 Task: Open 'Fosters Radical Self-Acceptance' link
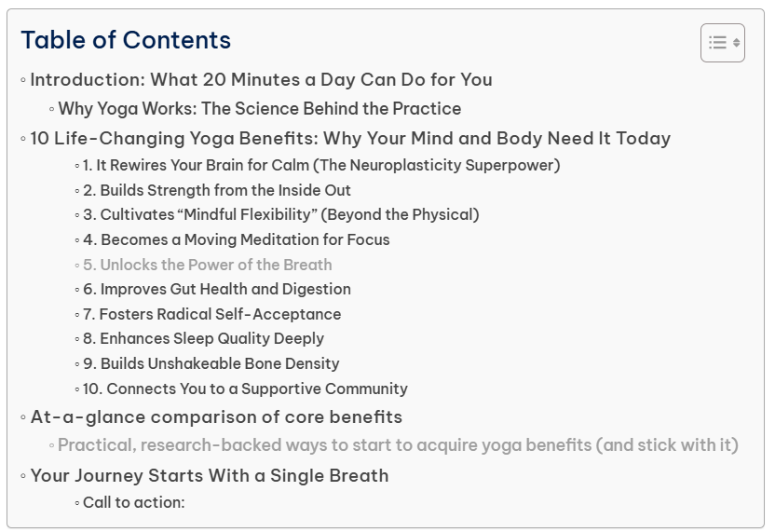(x=211, y=315)
